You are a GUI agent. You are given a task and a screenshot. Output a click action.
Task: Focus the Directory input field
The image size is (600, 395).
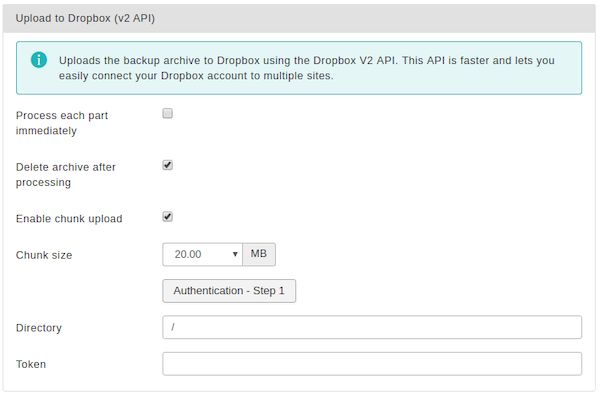click(372, 327)
